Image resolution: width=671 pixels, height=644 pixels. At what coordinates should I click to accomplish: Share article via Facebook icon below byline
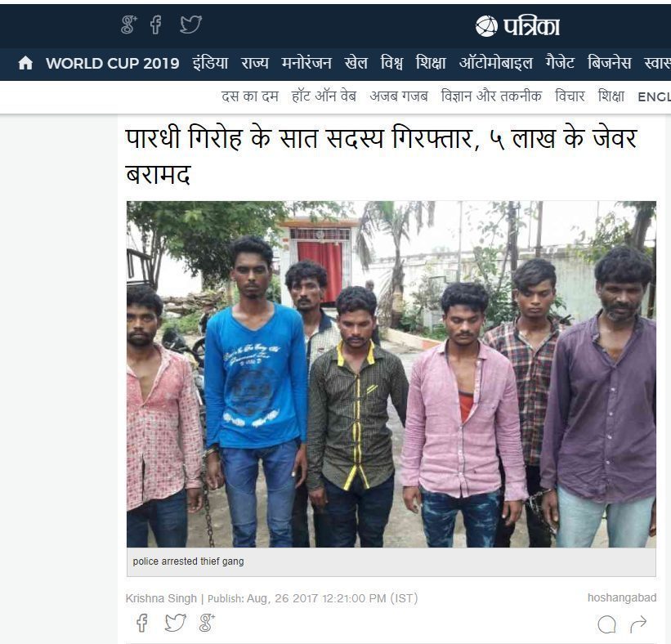click(x=142, y=623)
